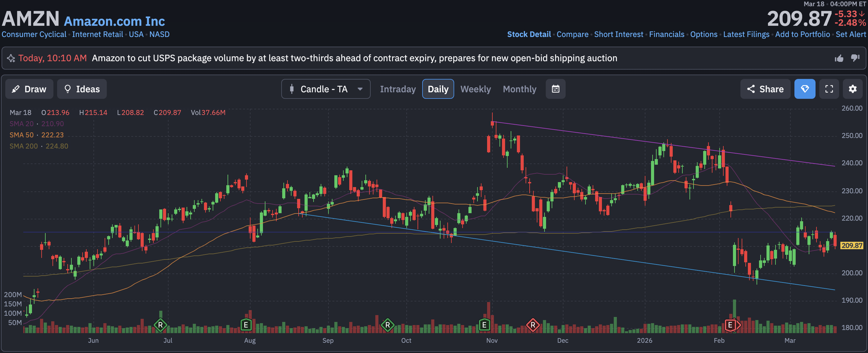Click the thumbs down icon on news
Image resolution: width=868 pixels, height=353 pixels.
(855, 58)
